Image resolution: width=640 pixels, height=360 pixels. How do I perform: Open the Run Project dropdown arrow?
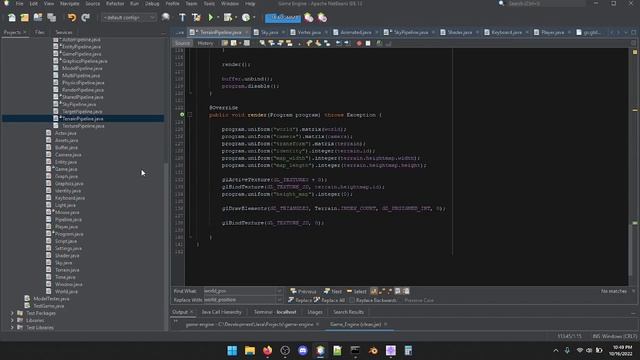(x=218, y=18)
